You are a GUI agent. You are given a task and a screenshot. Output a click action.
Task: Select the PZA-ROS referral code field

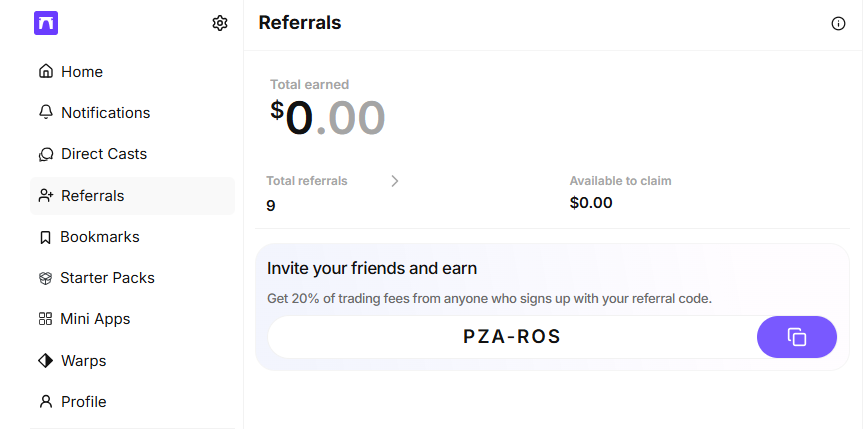(x=512, y=337)
